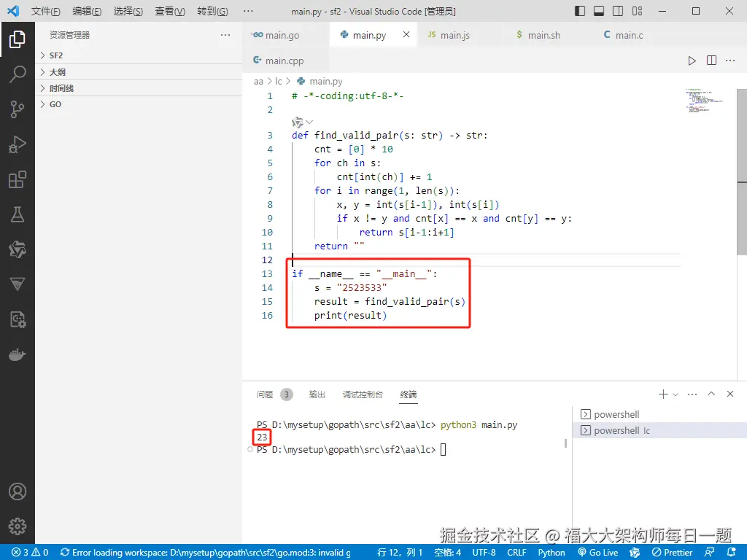The width and height of the screenshot is (747, 560).
Task: Open errors and warnings status item
Action: point(30,553)
